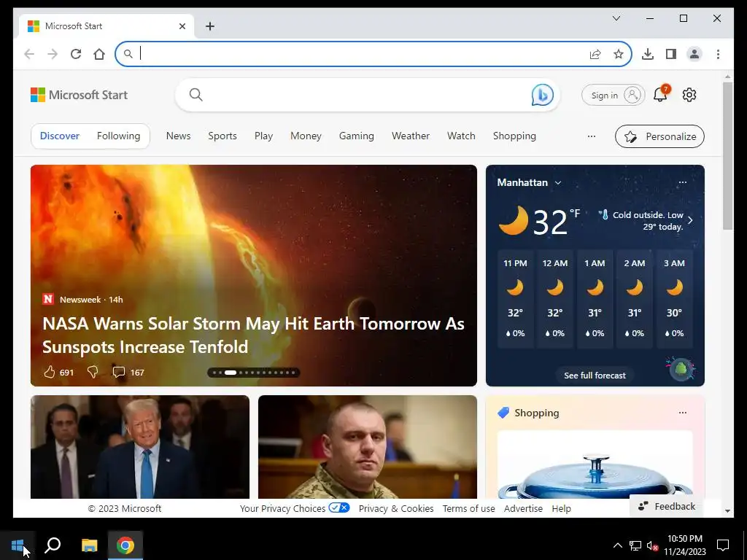This screenshot has height=560, width=747.
Task: Open Cold outside alert chevron
Action: point(690,220)
